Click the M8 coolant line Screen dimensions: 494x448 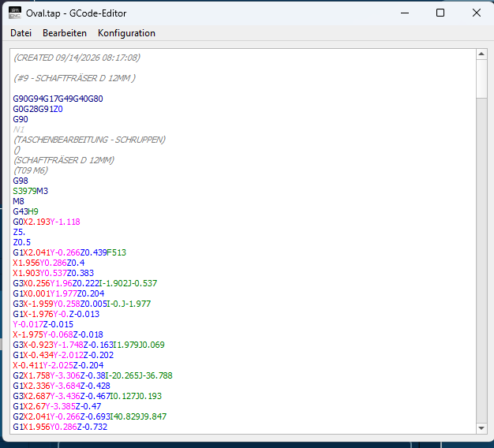[19, 201]
